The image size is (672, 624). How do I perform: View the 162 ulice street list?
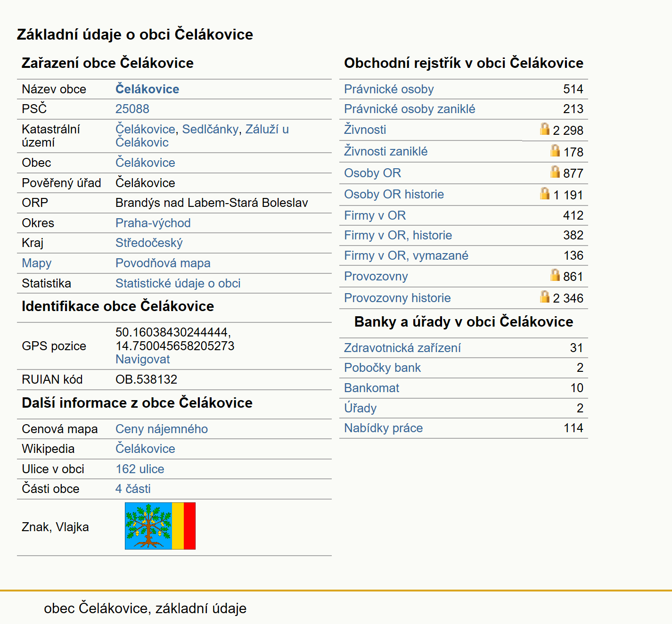point(140,469)
